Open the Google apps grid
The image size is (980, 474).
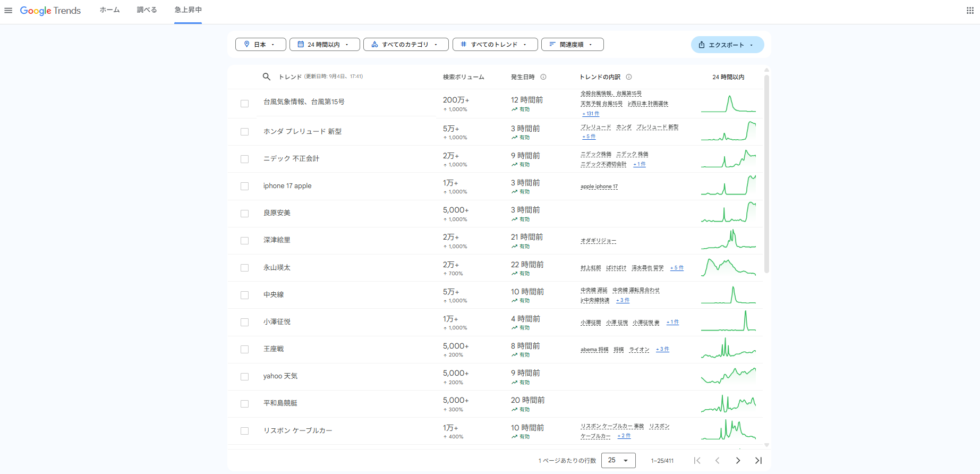970,11
